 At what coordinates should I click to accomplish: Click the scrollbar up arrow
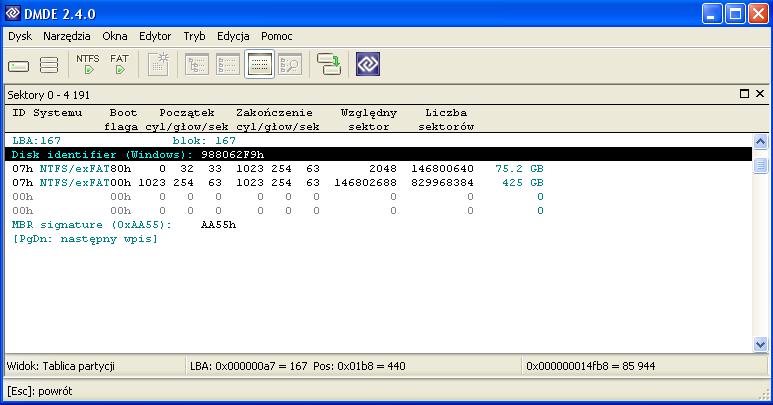click(x=760, y=142)
